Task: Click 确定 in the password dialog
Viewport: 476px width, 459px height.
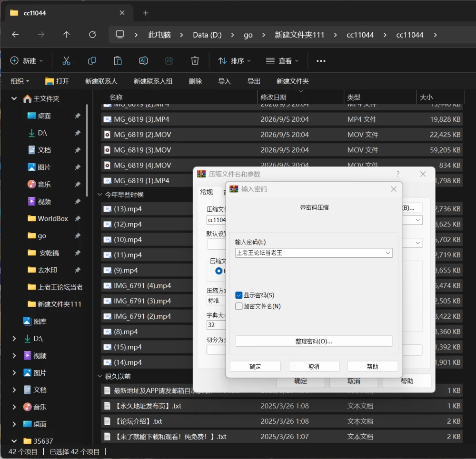Action: coord(255,366)
